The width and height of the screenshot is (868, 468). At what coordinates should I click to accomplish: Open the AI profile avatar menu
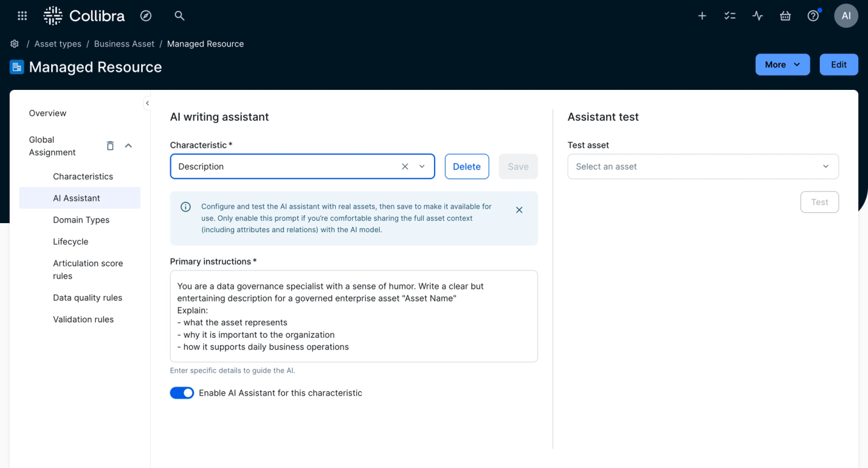coord(846,16)
